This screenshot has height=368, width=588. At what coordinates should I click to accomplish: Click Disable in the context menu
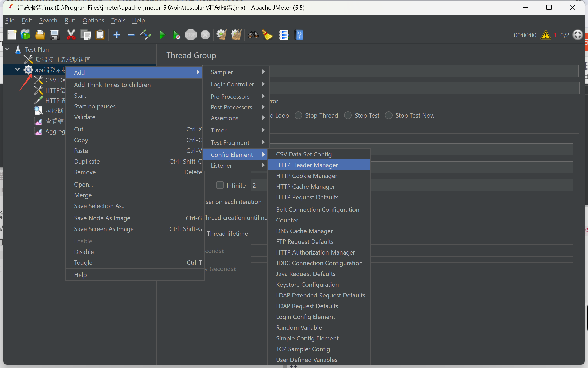coord(135,252)
